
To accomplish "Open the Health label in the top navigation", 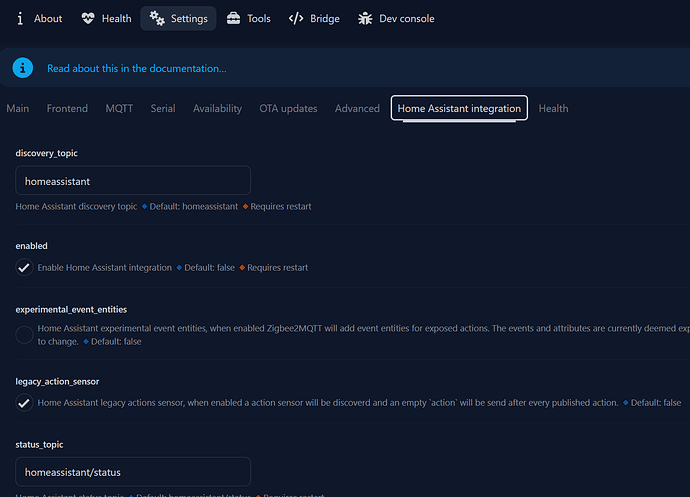I will 117,18.
